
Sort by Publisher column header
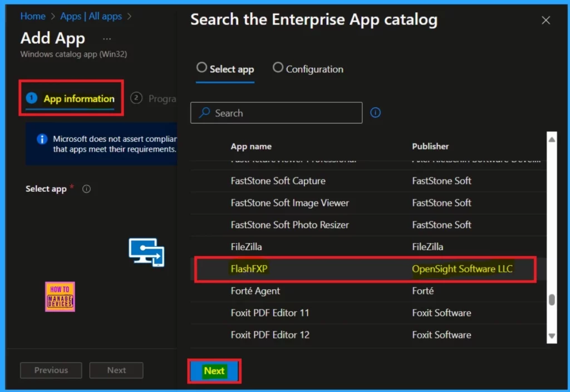[x=430, y=146]
